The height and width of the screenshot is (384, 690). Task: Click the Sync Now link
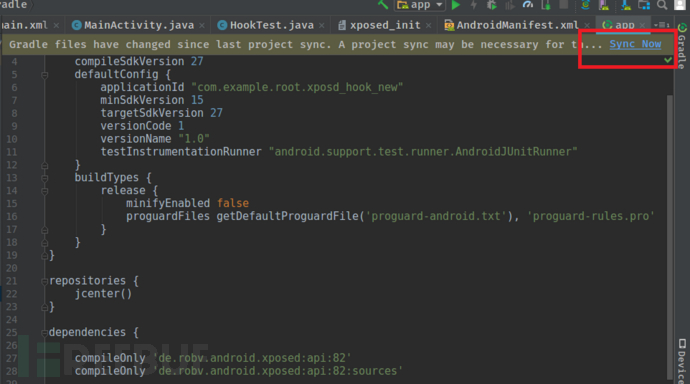pyautogui.click(x=635, y=44)
